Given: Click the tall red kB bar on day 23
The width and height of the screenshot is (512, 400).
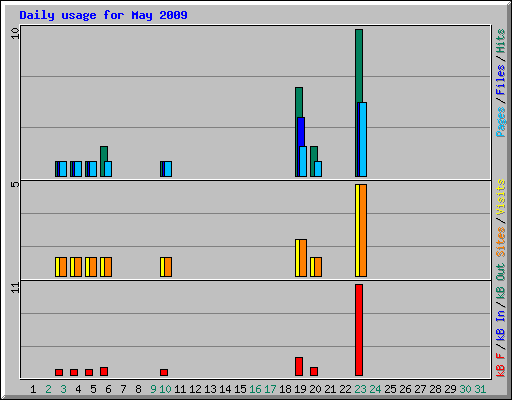Looking at the screenshot, I should tap(359, 330).
